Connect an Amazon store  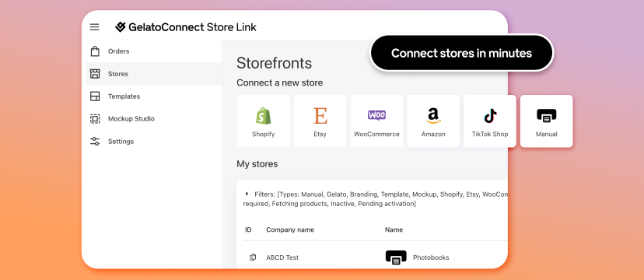[433, 121]
